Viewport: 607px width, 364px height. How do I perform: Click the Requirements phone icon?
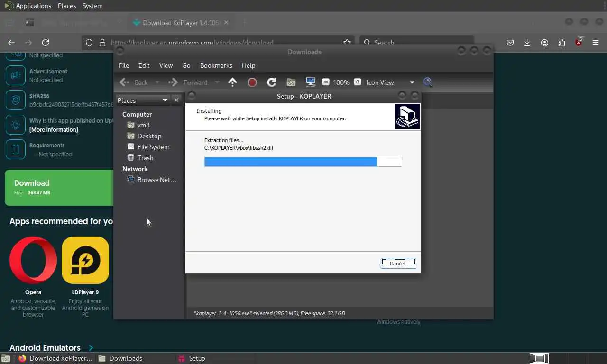pyautogui.click(x=16, y=149)
